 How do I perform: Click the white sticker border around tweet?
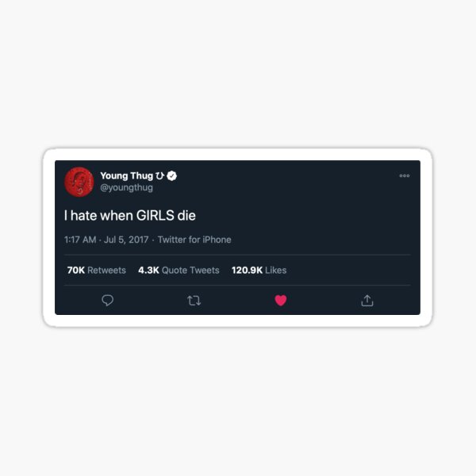click(238, 154)
